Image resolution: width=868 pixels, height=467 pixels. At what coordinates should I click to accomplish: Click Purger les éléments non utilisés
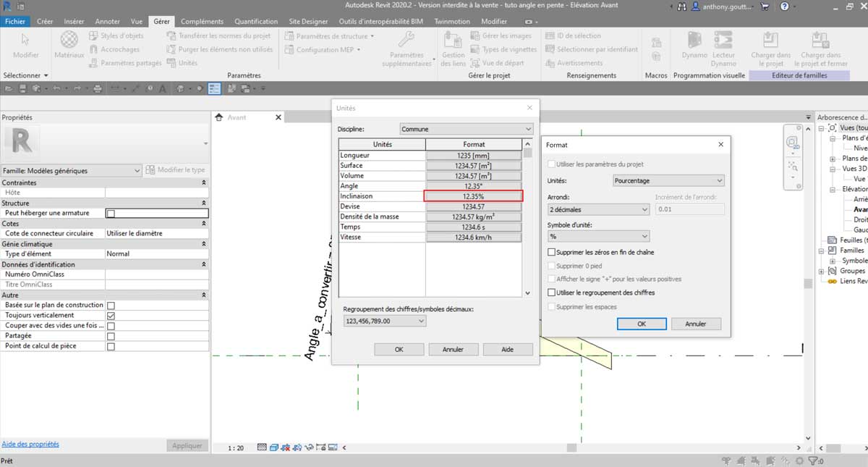point(220,49)
